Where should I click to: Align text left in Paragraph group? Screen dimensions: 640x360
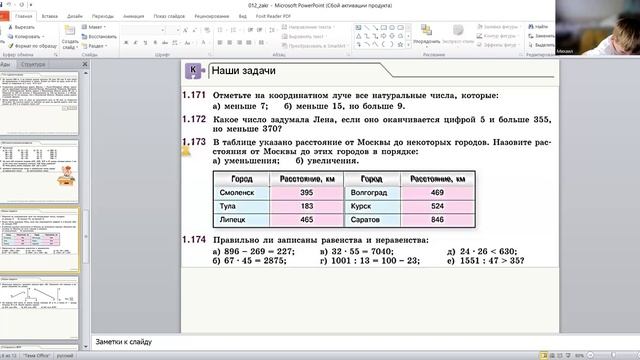220,42
